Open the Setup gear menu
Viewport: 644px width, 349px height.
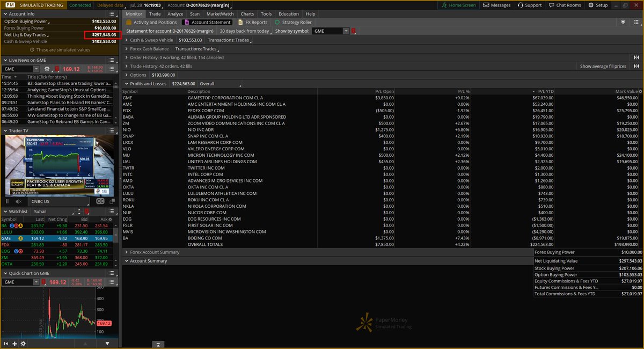(x=598, y=5)
